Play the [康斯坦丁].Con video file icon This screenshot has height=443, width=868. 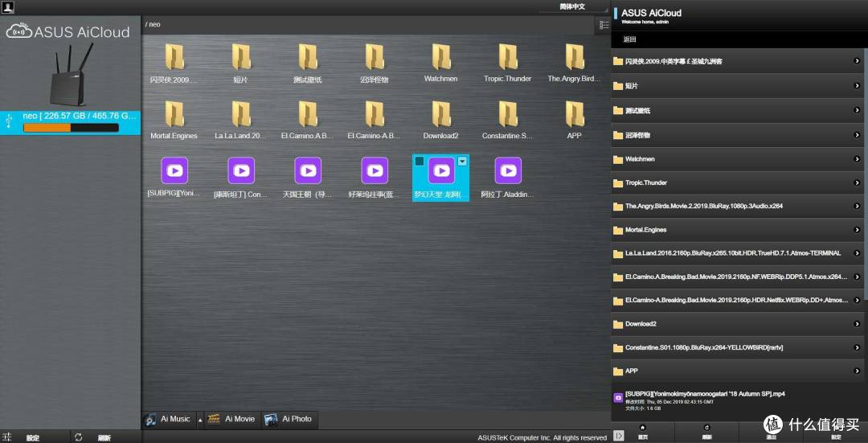(x=241, y=170)
